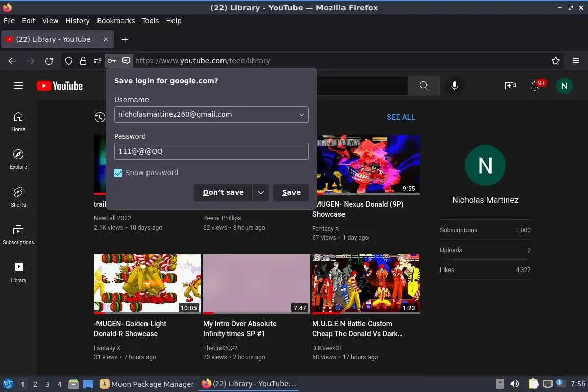Open Library in the YouTube sidebar
Viewport: 588px width, 392px height.
(18, 273)
